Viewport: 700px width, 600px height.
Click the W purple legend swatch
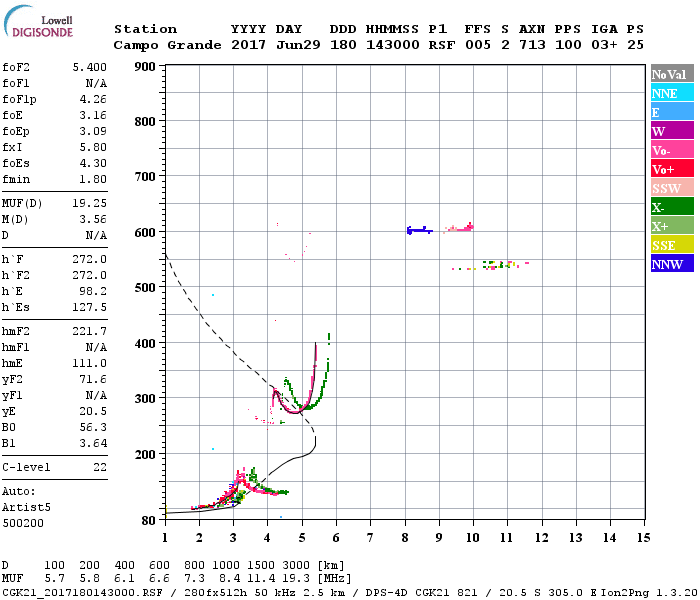point(672,130)
